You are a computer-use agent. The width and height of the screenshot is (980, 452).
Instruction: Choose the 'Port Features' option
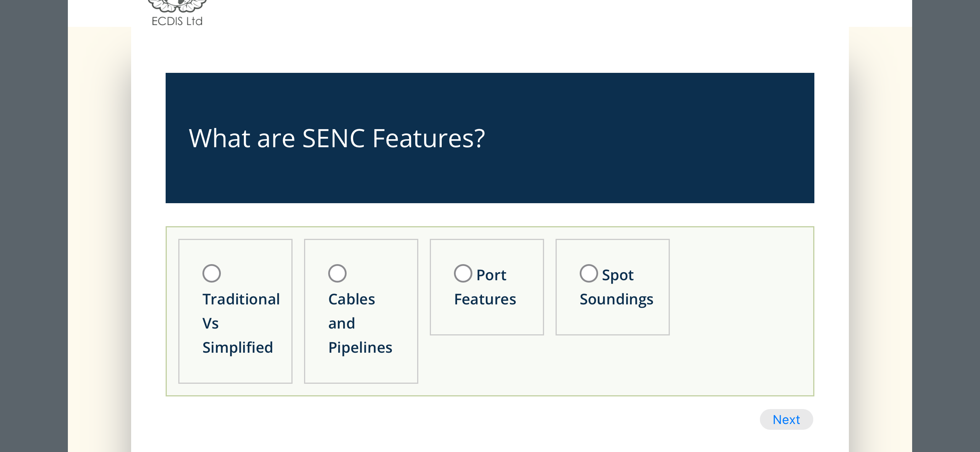[463, 273]
